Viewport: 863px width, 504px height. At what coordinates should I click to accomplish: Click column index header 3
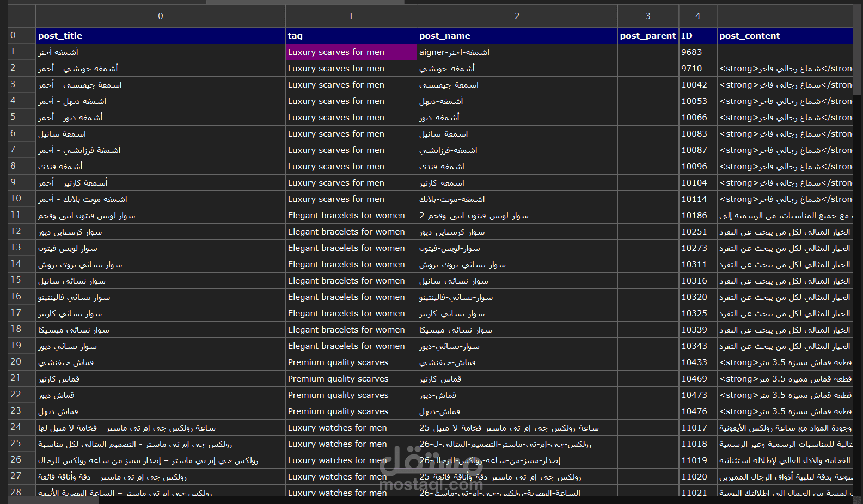tap(648, 16)
